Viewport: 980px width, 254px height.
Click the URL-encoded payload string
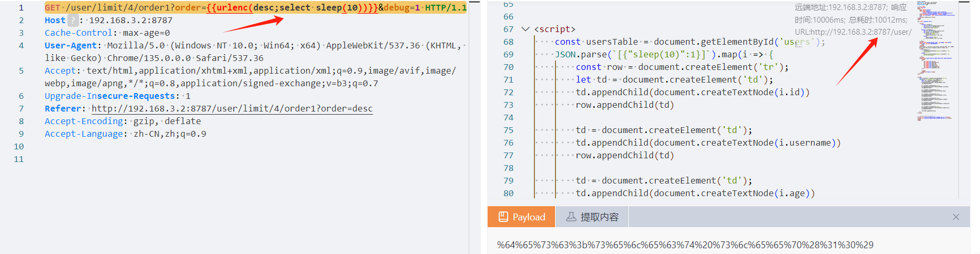tap(685, 245)
